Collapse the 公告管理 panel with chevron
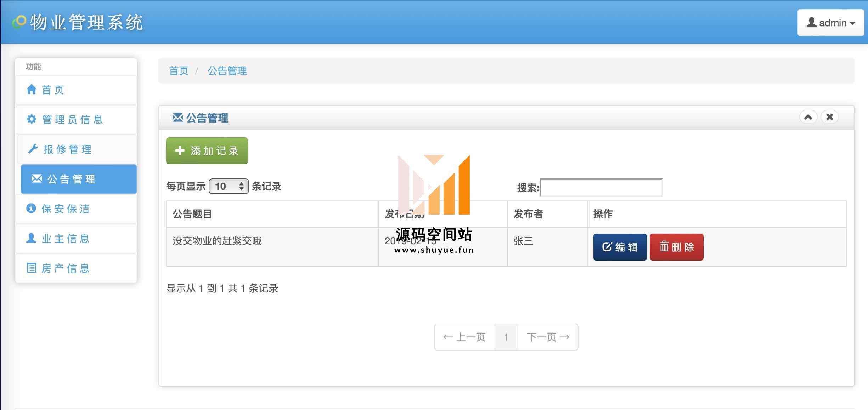Screen dimensions: 868x410 808,117
